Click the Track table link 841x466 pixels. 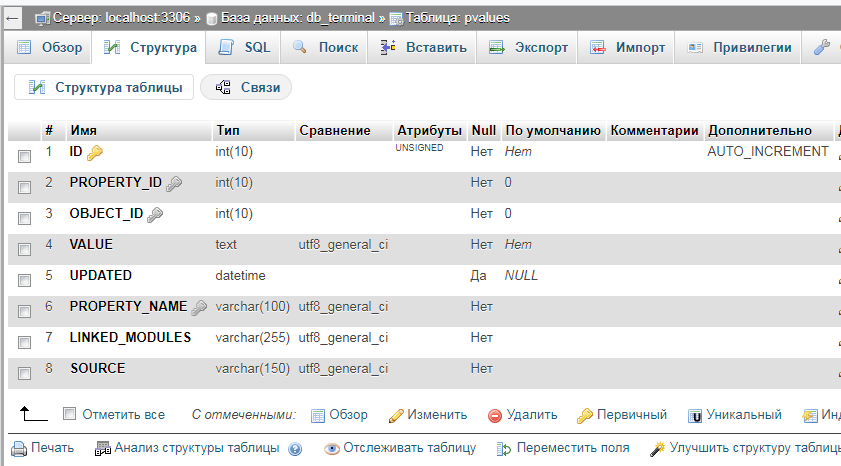click(x=400, y=448)
